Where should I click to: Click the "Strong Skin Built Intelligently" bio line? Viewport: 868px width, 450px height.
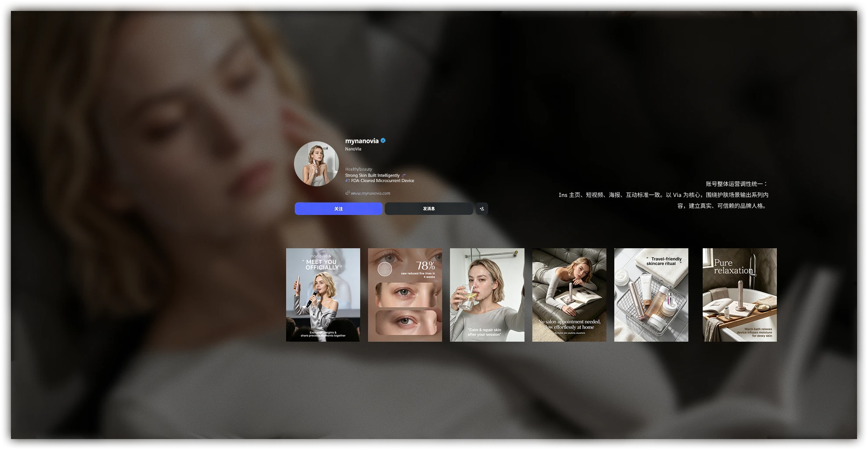click(x=372, y=175)
